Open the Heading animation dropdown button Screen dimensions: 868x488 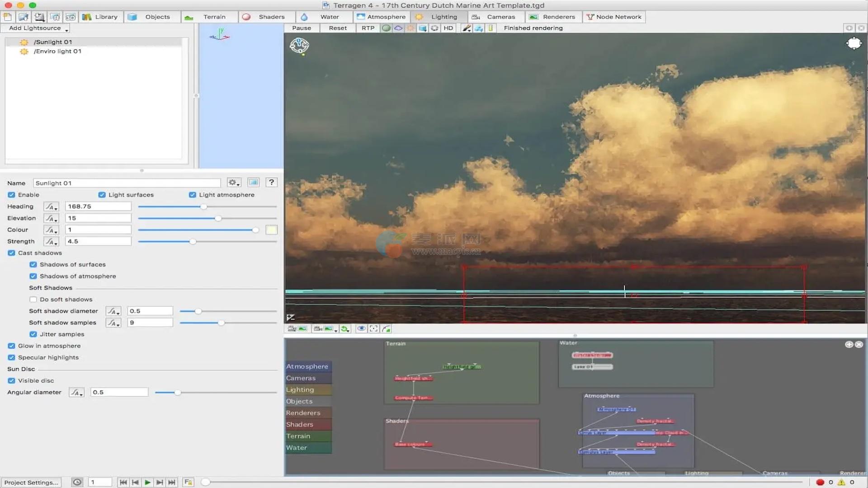pyautogui.click(x=51, y=206)
